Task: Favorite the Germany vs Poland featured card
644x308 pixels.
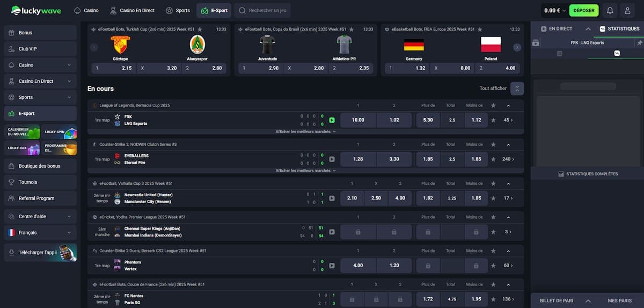Action: pyautogui.click(x=479, y=29)
